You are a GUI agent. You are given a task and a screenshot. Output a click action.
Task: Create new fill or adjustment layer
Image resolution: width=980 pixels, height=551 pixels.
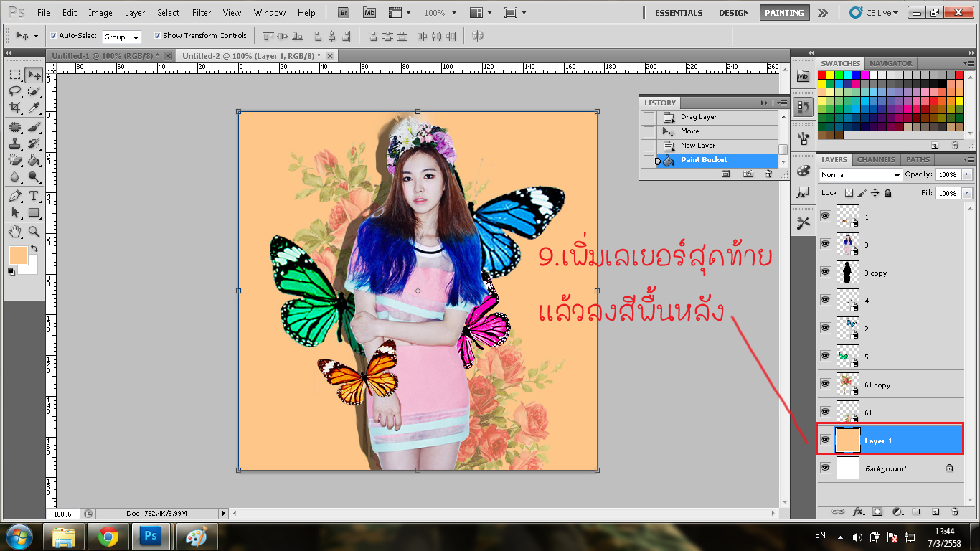coord(897,512)
